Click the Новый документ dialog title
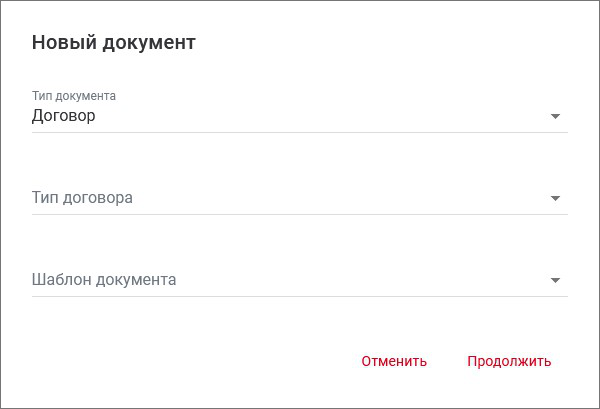The width and height of the screenshot is (600, 409). pos(113,43)
